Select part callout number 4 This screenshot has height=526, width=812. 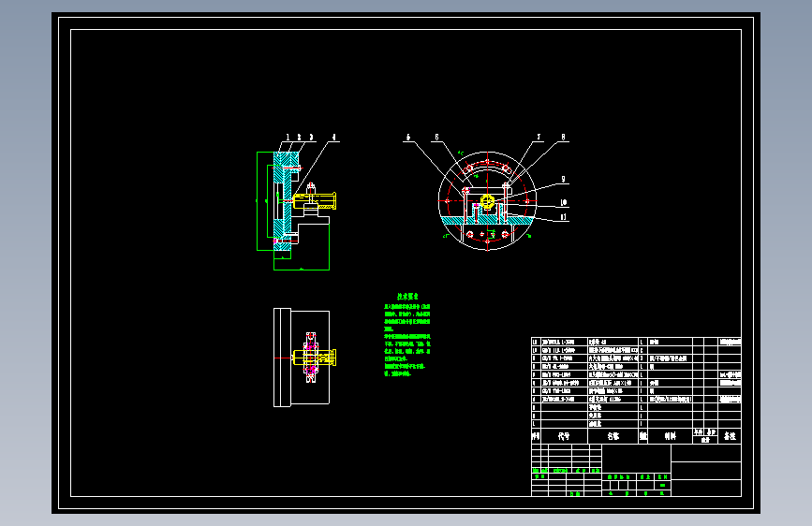pos(334,138)
